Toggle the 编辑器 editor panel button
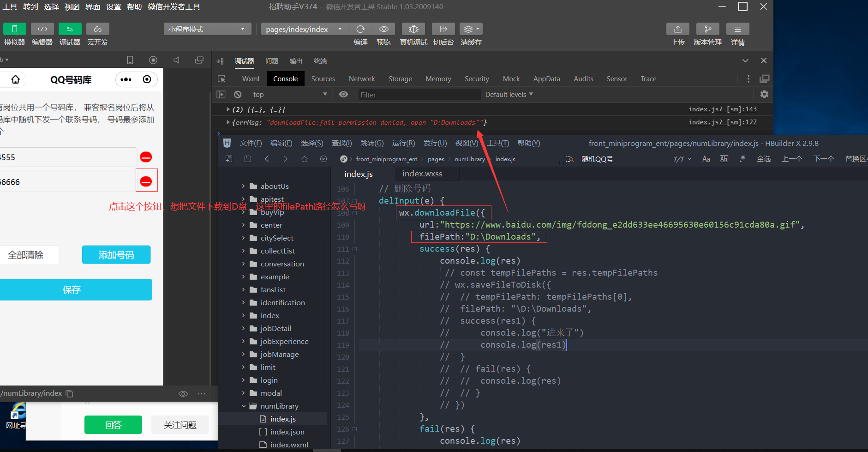The height and width of the screenshot is (452, 868). (x=42, y=29)
